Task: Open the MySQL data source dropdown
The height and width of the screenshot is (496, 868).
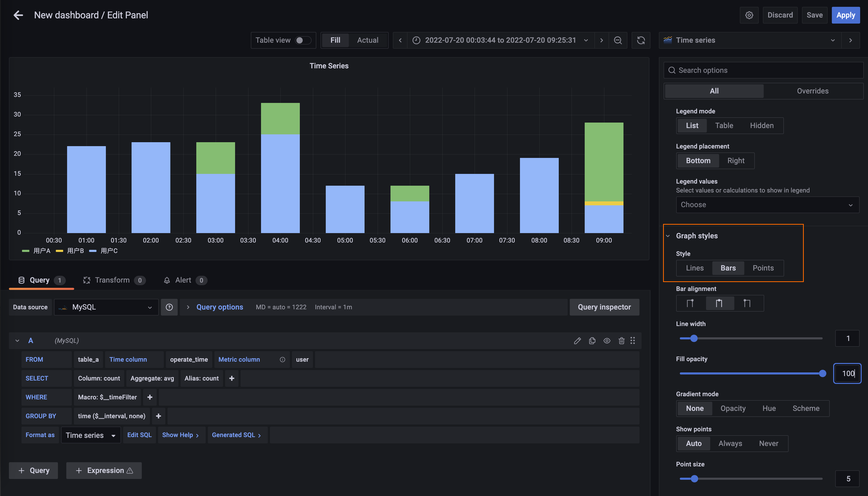Action: (106, 307)
